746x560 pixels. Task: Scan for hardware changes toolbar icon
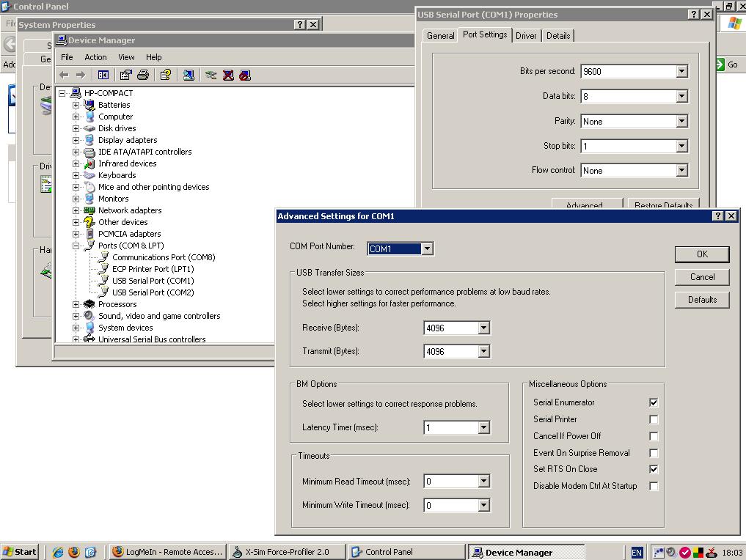click(189, 75)
